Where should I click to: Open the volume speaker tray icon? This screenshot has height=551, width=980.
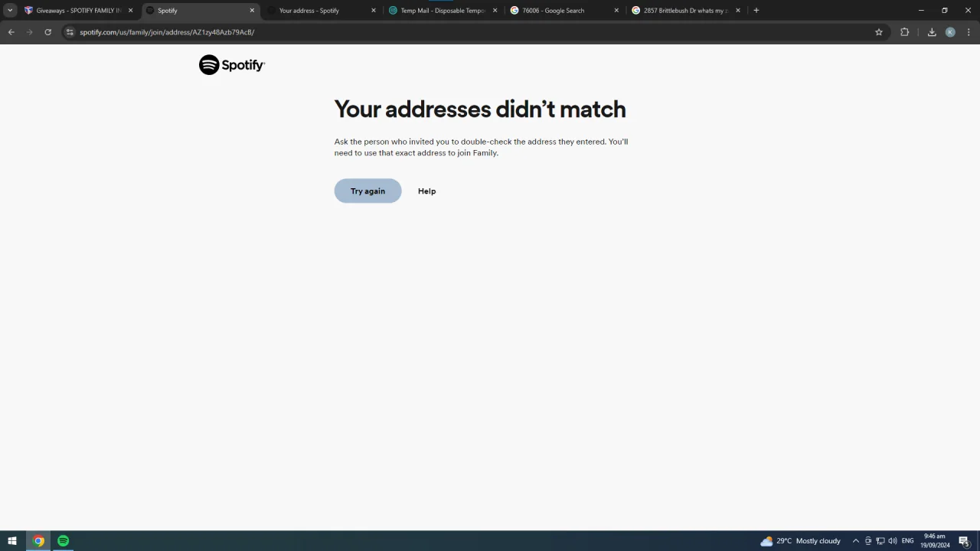pos(893,541)
